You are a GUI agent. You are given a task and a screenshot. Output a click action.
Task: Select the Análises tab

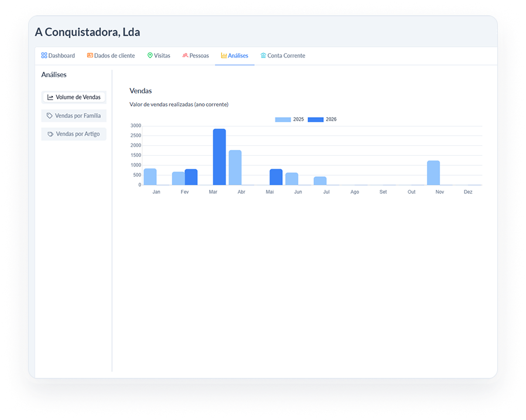234,56
